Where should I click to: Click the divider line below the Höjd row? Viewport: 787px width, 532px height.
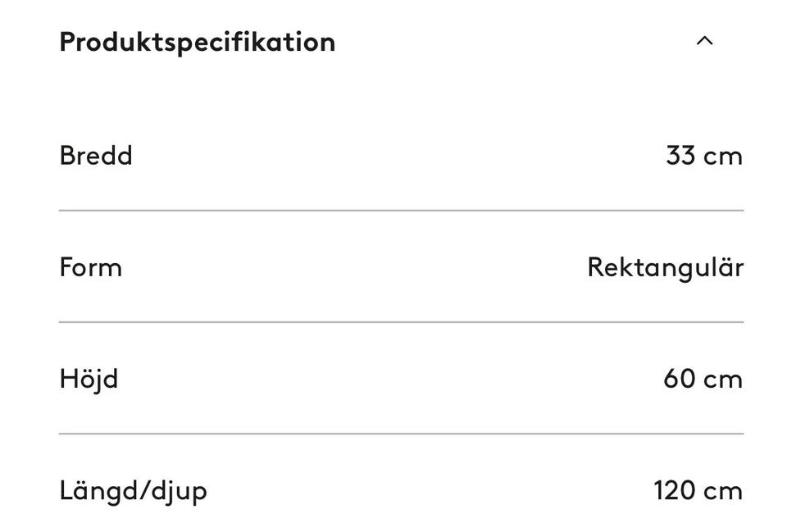click(401, 434)
